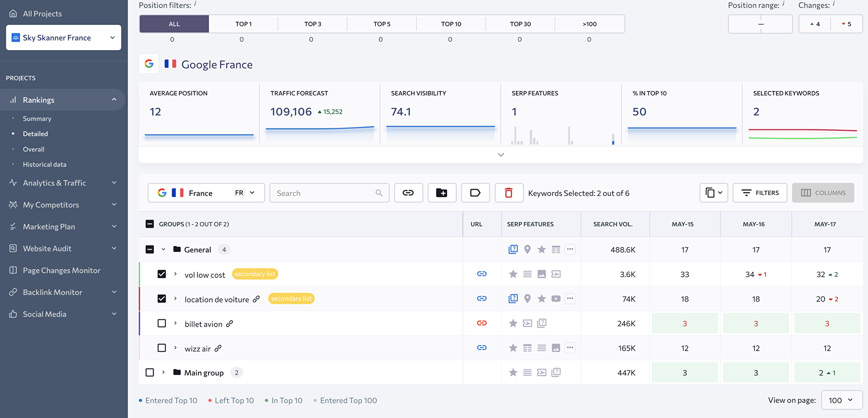
Task: Click the image SERP icon in wizz air row
Action: 556,348
